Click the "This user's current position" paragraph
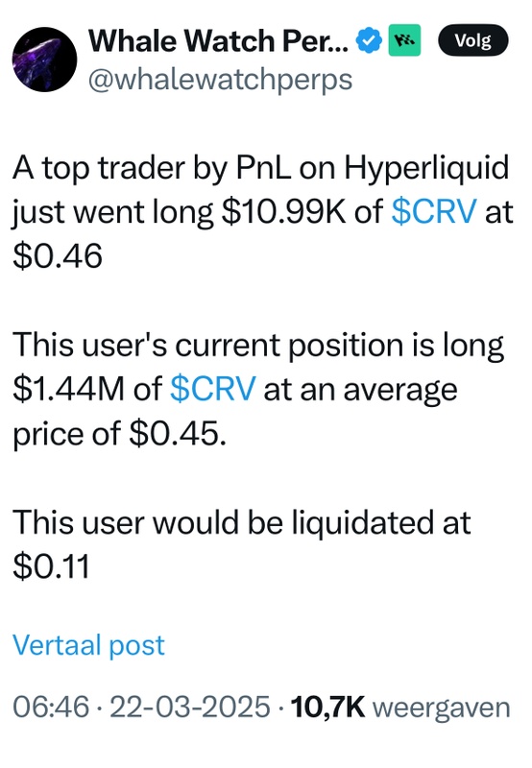Image resolution: width=532 pixels, height=768 pixels. point(258,390)
